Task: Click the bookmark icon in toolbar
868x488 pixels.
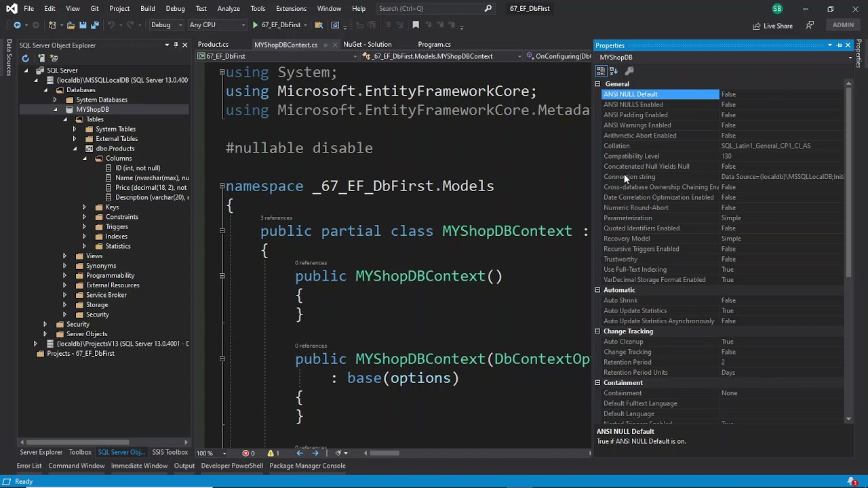Action: (x=416, y=25)
